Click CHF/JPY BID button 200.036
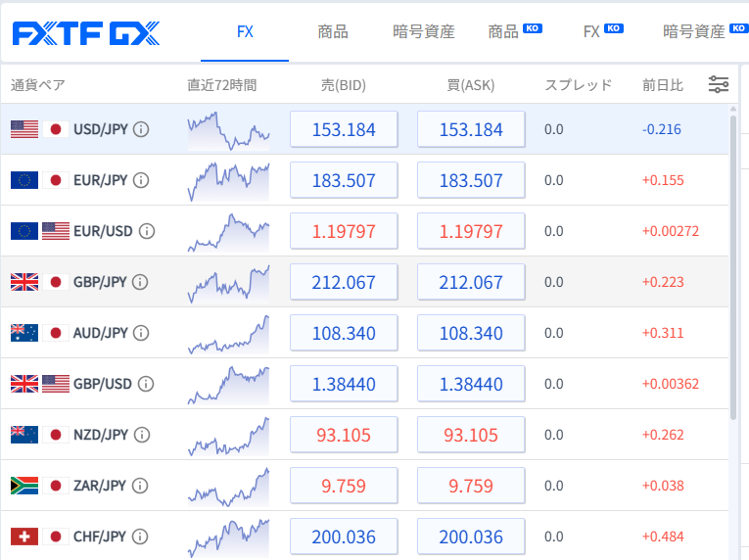 pyautogui.click(x=344, y=537)
